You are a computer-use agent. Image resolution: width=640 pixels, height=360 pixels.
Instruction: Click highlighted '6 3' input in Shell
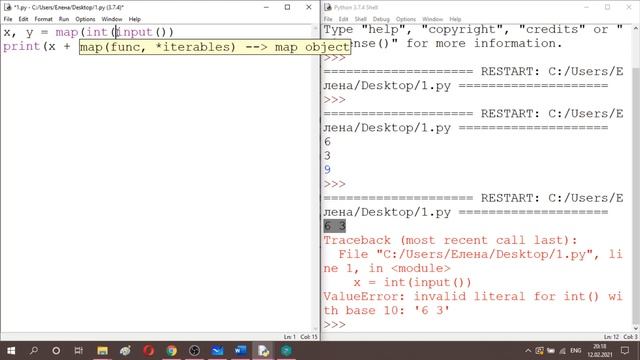pyautogui.click(x=334, y=226)
